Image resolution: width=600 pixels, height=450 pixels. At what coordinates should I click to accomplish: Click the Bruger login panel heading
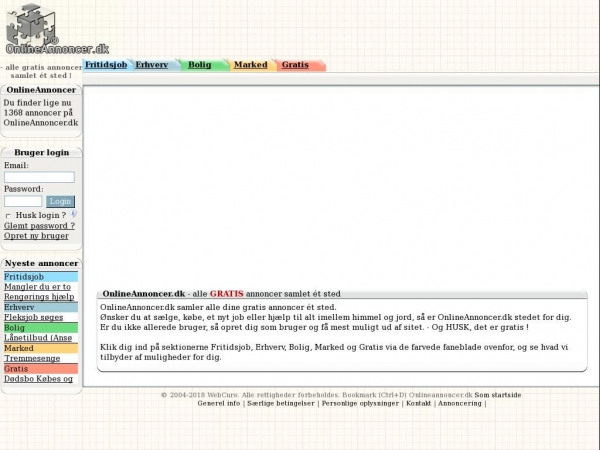click(42, 152)
